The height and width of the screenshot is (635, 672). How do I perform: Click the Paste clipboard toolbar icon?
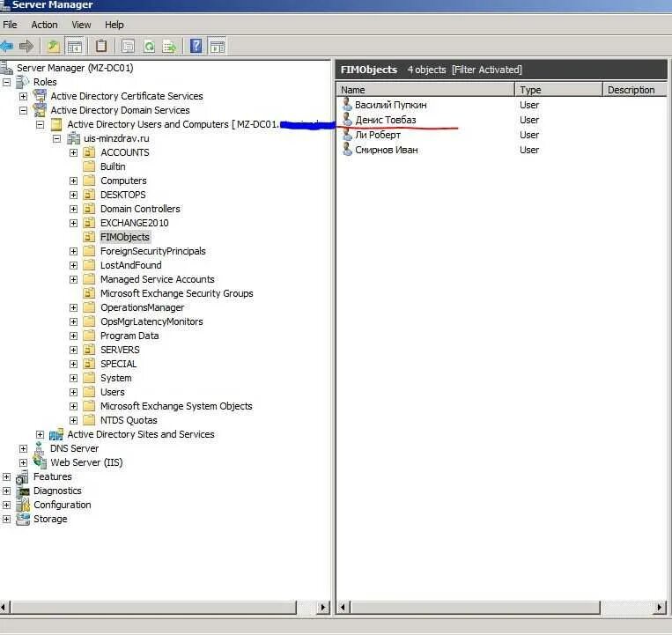click(101, 46)
